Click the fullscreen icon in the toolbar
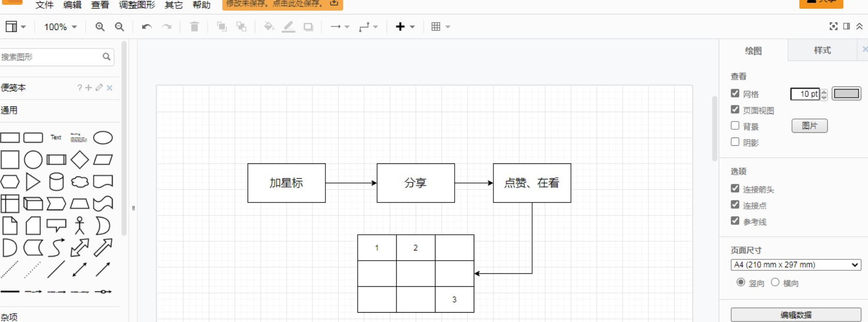 coord(833,26)
